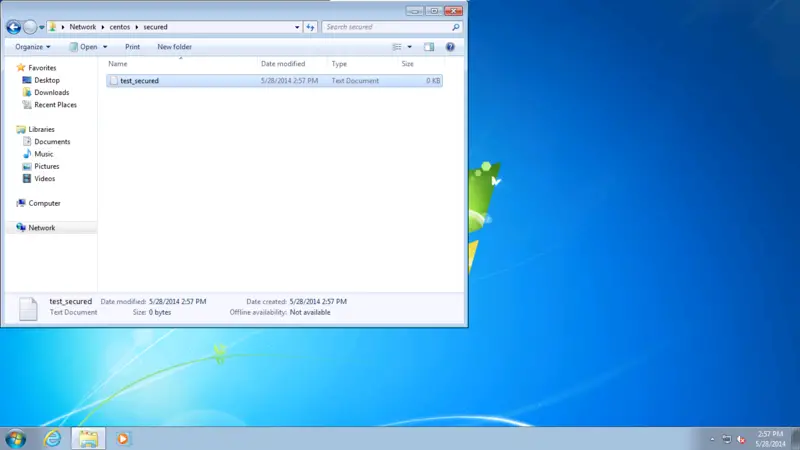This screenshot has height=450, width=800.
Task: Click the Not available offline status
Action: 310,312
